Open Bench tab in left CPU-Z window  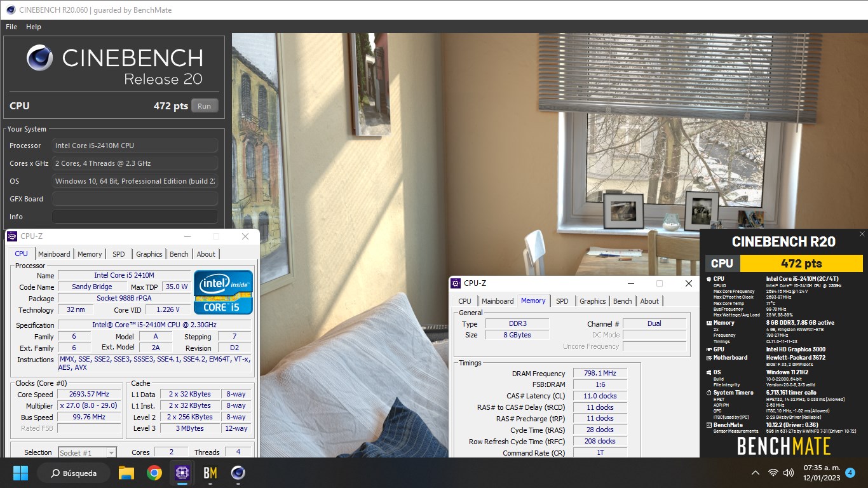(x=179, y=254)
